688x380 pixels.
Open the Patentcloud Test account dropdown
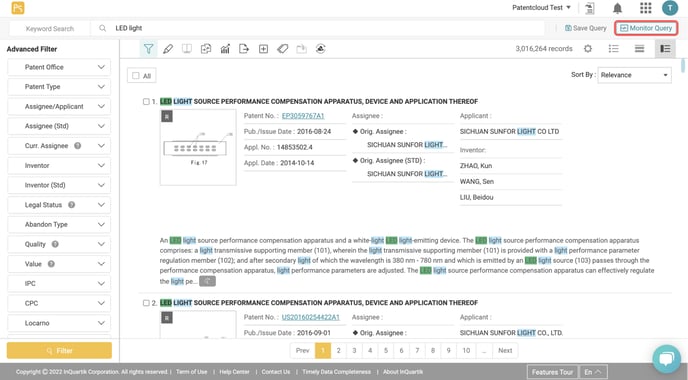[541, 7]
